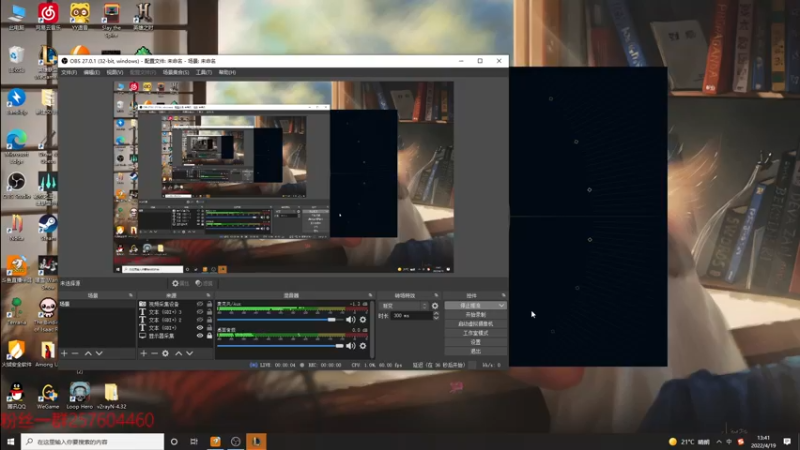Open the Slay the Spire desktop shortcut

(x=111, y=19)
